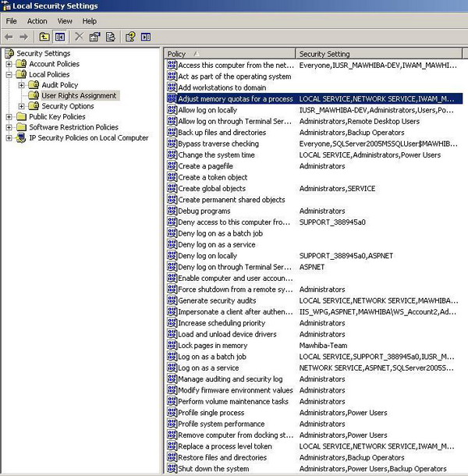Click the Help question mark toolbar icon

click(x=130, y=37)
